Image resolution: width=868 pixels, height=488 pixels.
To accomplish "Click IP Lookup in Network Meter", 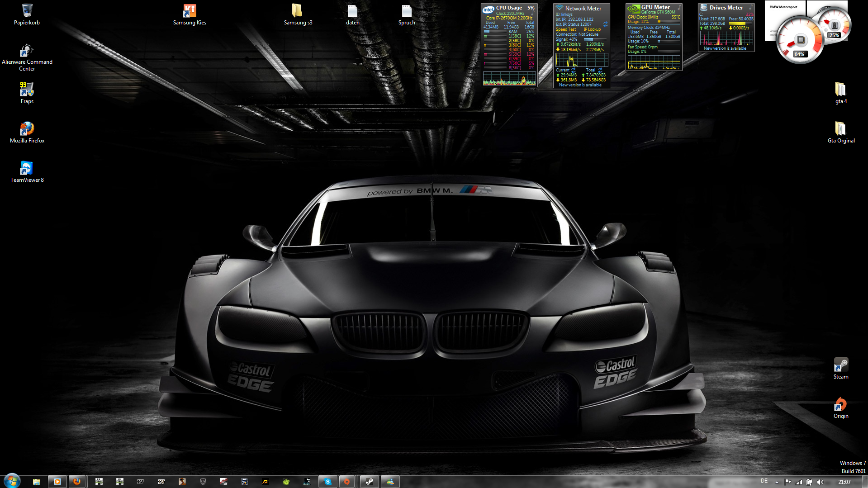I will 592,29.
